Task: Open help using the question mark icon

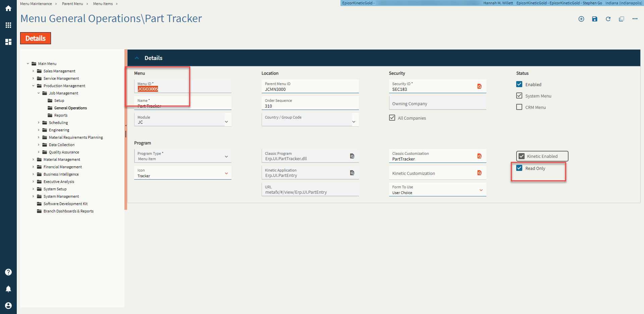Action: pos(8,272)
